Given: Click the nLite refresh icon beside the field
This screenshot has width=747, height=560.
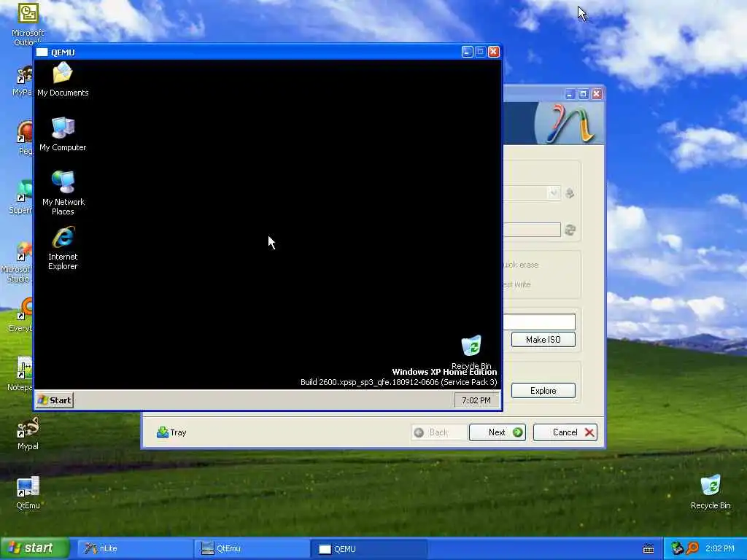Looking at the screenshot, I should (570, 230).
